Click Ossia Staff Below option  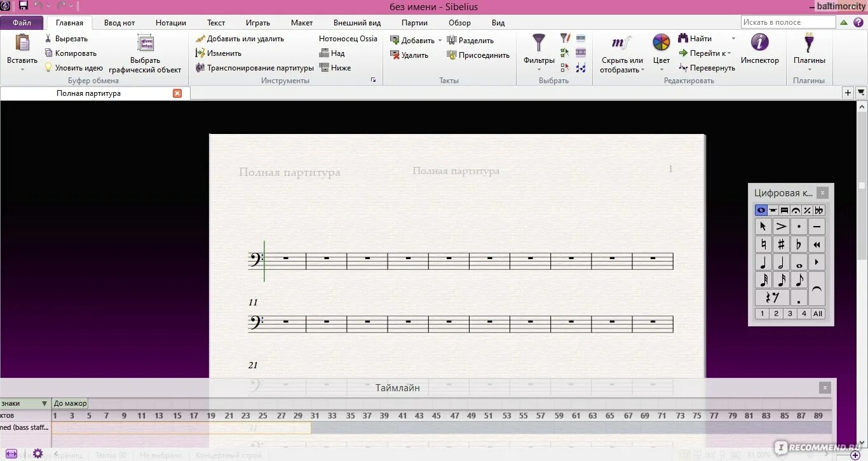coord(335,68)
